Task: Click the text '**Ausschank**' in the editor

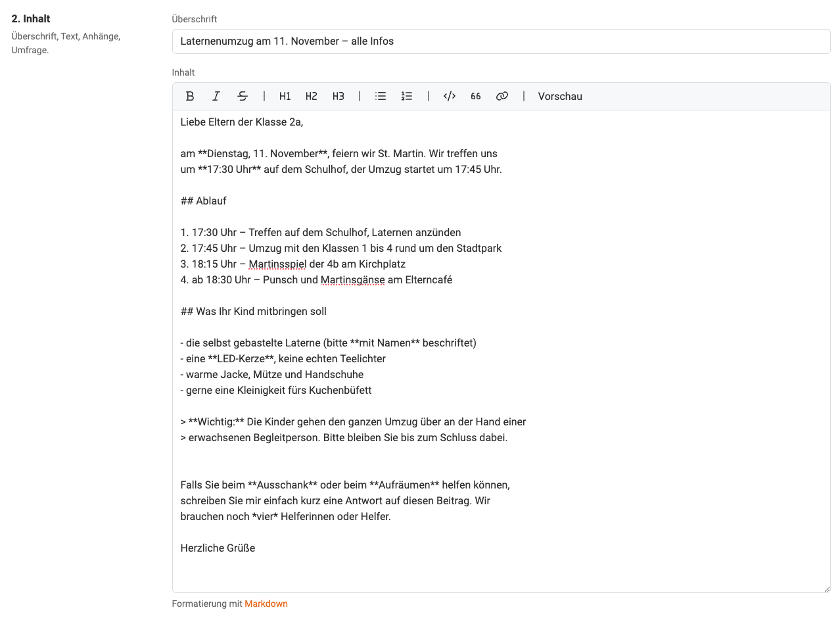Action: (283, 485)
